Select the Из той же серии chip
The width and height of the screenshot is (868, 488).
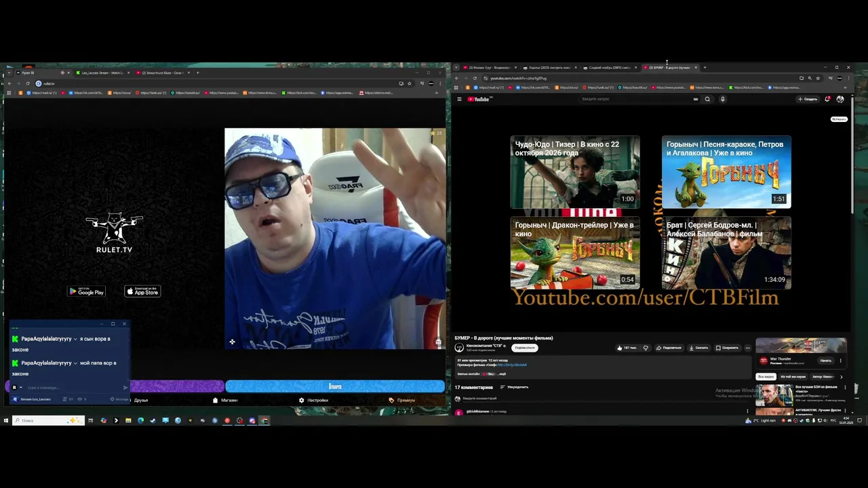click(x=793, y=377)
